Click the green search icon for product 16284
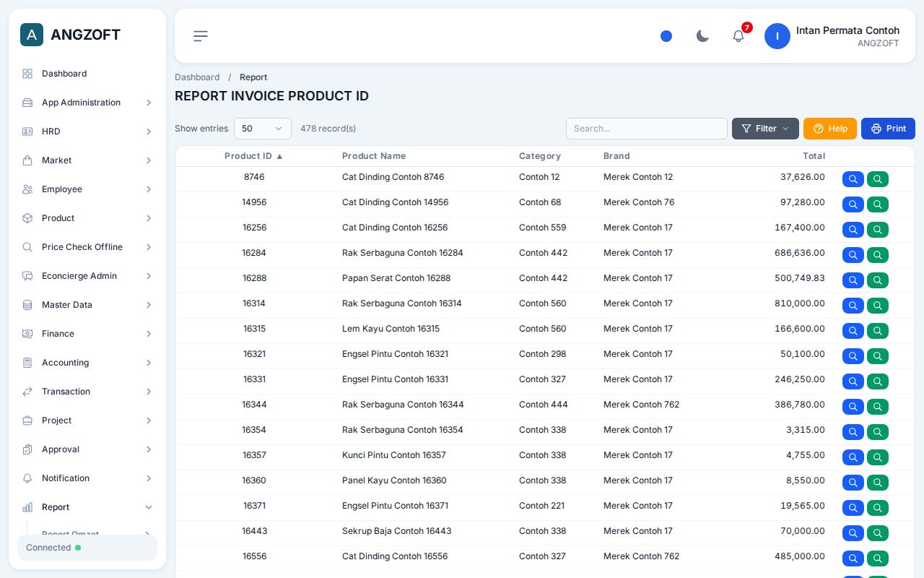924x578 pixels. click(x=878, y=255)
